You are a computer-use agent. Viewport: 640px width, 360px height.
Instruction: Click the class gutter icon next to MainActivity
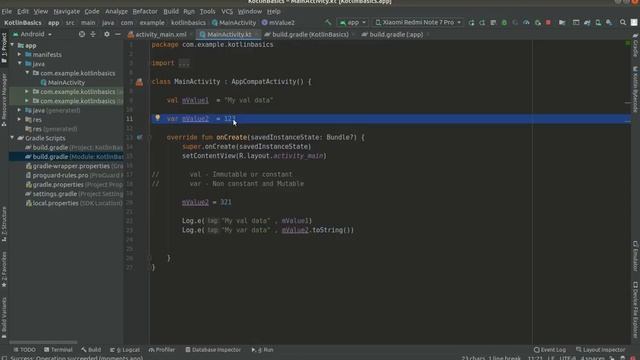pos(140,82)
